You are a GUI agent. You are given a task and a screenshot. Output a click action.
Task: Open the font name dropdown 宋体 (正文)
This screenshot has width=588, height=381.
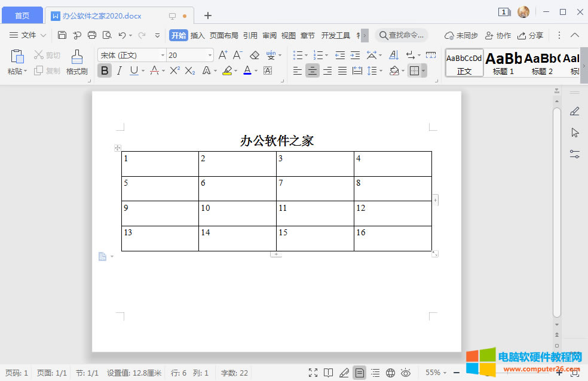131,56
